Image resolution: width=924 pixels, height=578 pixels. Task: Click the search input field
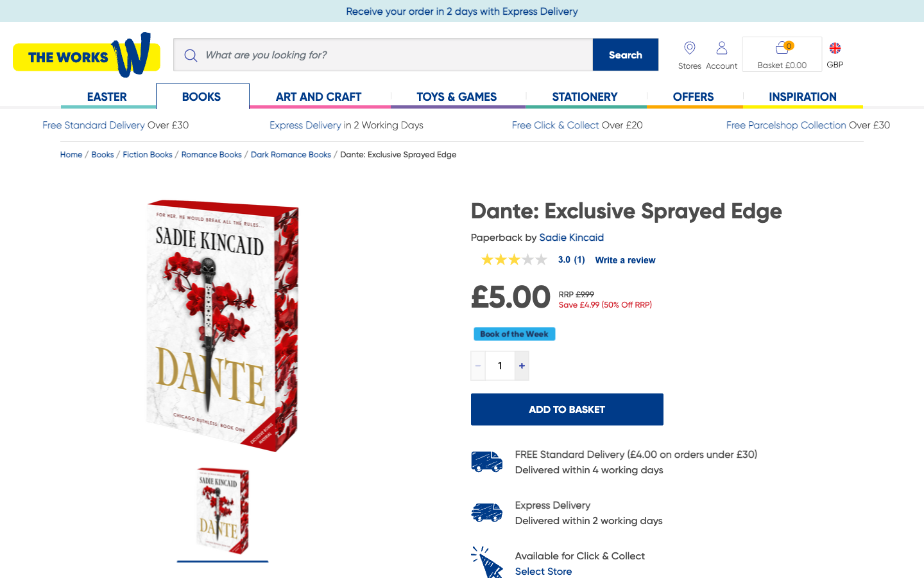395,55
